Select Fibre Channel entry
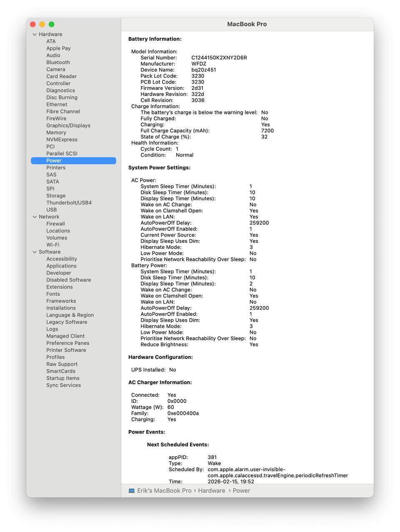Screen dimensions: 400x532 (63, 112)
